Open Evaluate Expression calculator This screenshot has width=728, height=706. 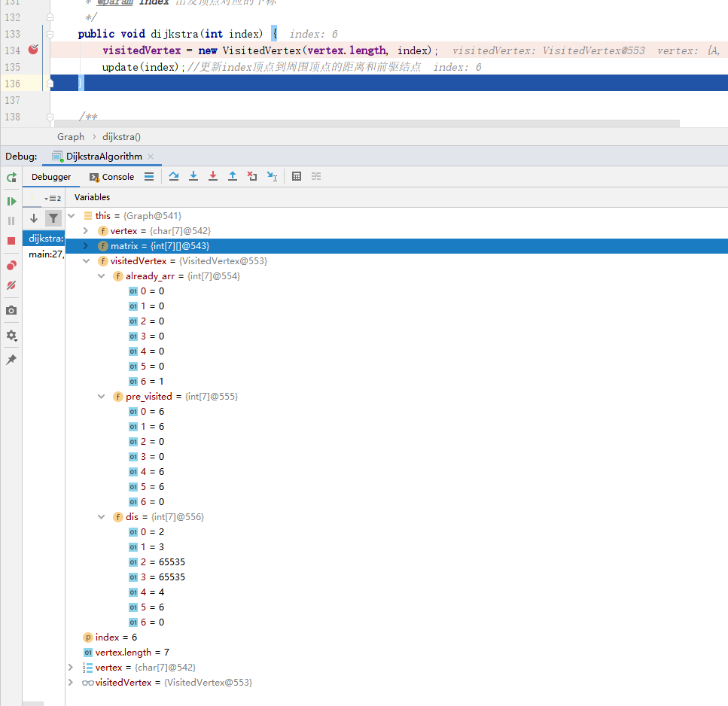(296, 176)
